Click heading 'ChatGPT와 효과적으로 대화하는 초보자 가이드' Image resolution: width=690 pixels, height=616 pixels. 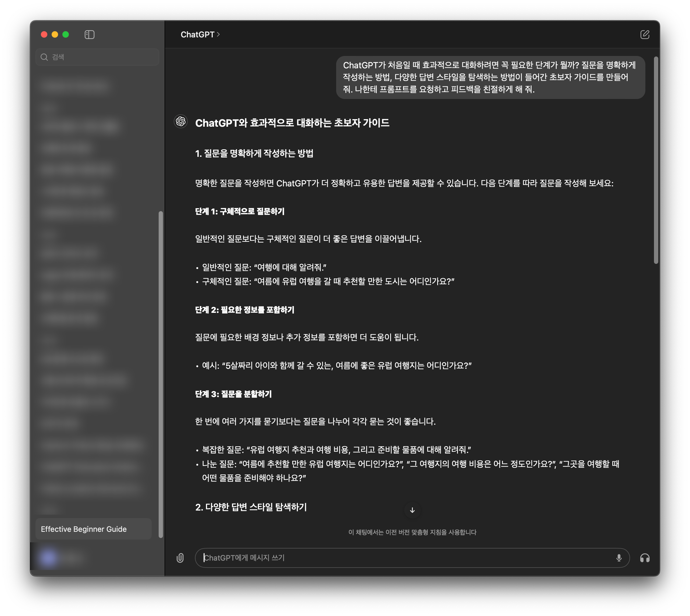292,122
